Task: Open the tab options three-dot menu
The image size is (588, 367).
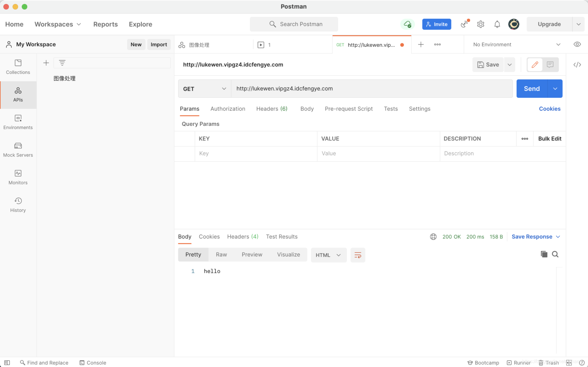Action: tap(437, 44)
